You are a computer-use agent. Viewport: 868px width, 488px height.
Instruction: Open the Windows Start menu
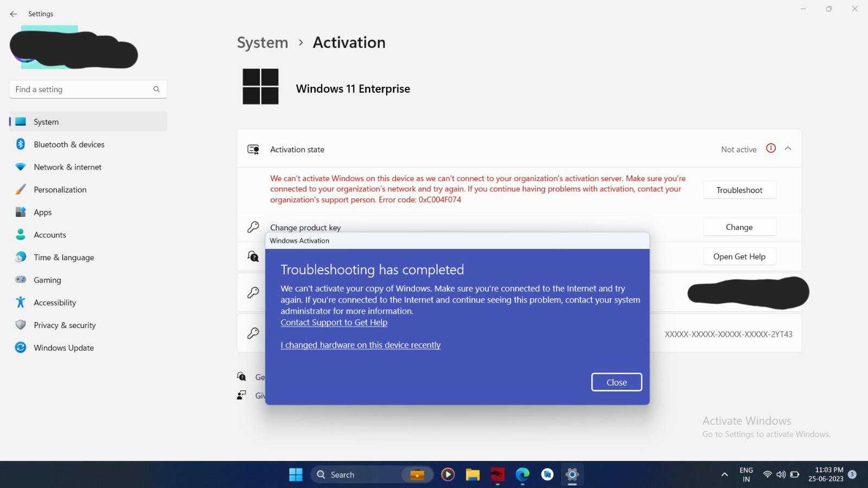[x=296, y=475]
